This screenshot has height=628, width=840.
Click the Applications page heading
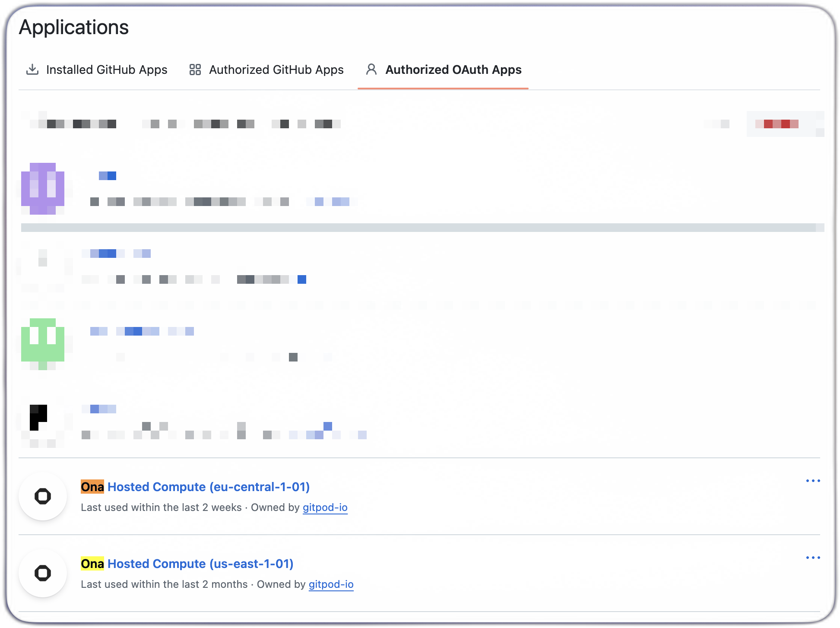74,27
